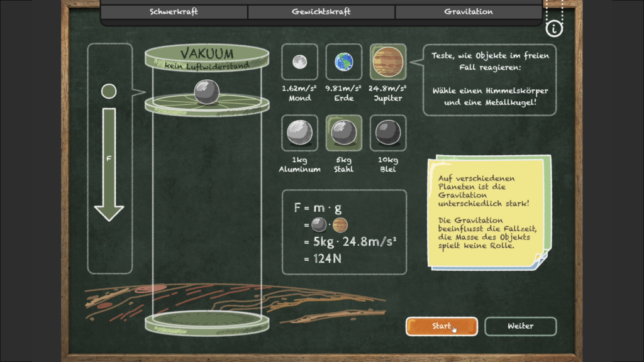The width and height of the screenshot is (644, 362).
Task: Click the green downward force arrow F
Action: pos(109,163)
